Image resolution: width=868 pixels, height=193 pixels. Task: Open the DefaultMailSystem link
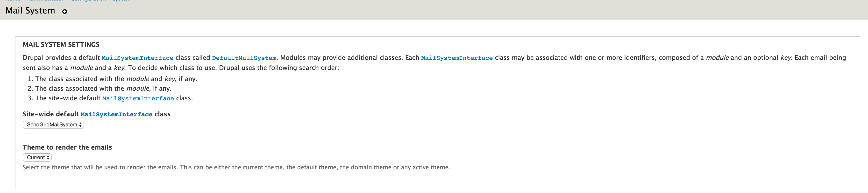coord(244,58)
